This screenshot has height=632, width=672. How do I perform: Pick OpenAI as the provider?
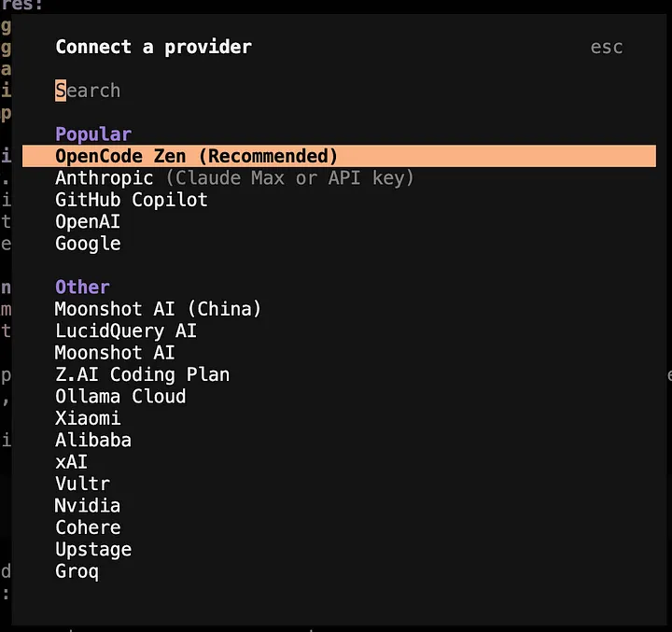(x=88, y=221)
